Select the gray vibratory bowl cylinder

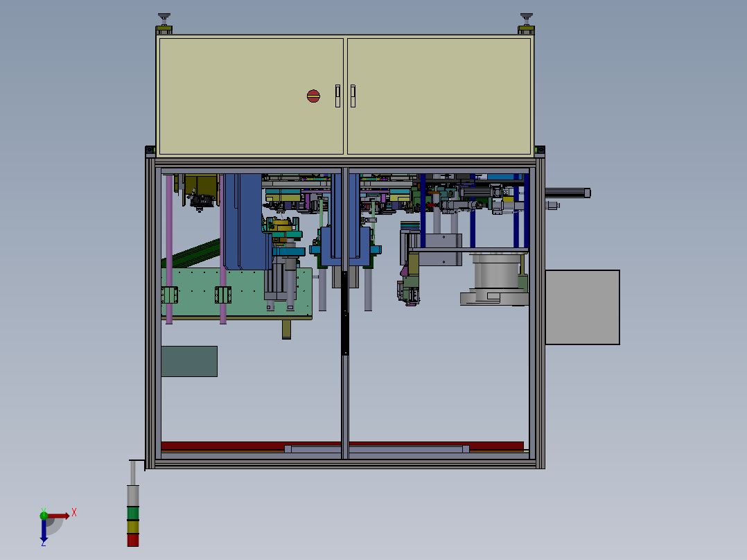click(x=495, y=271)
